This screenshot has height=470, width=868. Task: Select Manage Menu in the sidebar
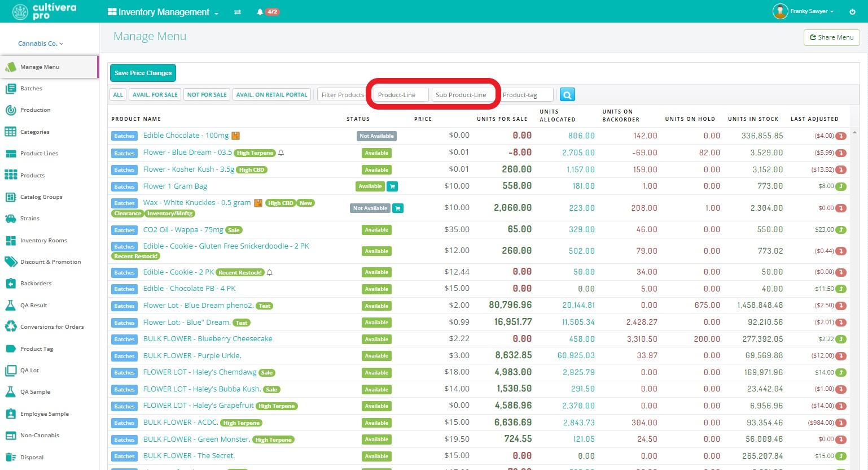(50, 67)
